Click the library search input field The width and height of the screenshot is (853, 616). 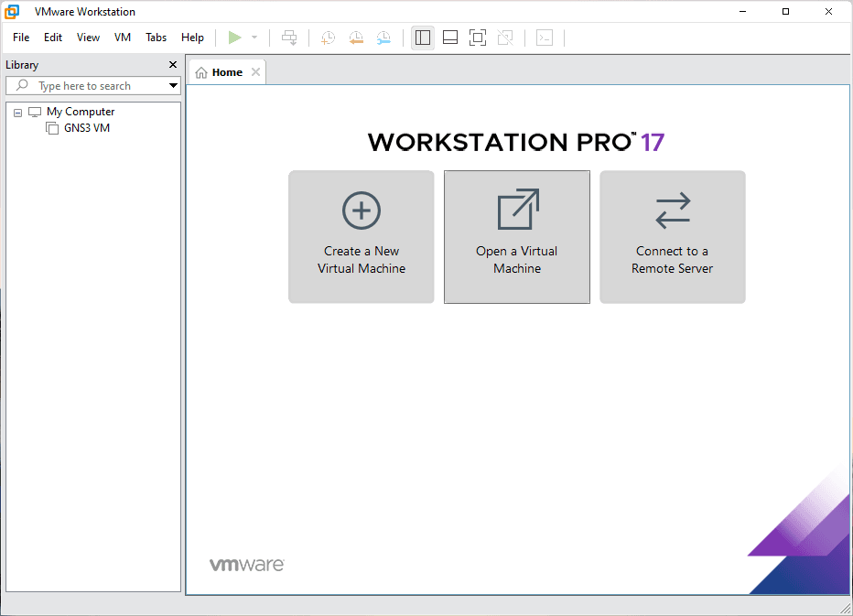pos(96,86)
